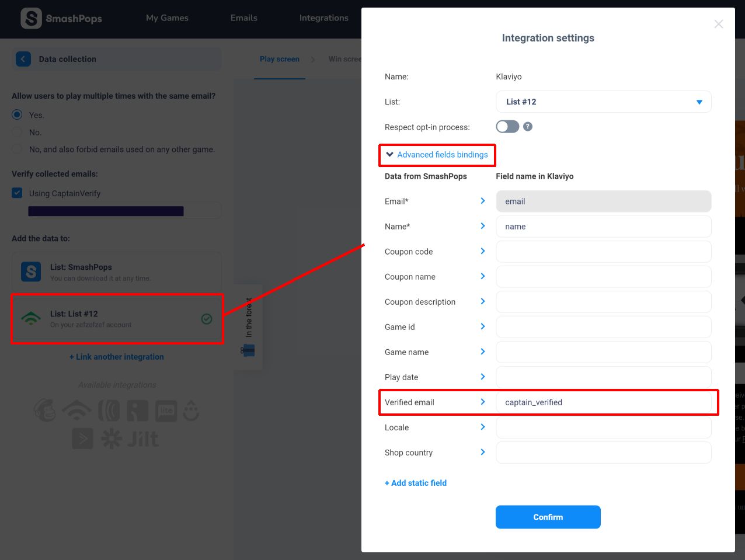745x560 pixels.
Task: Click the help icon for opt-in process
Action: point(528,127)
